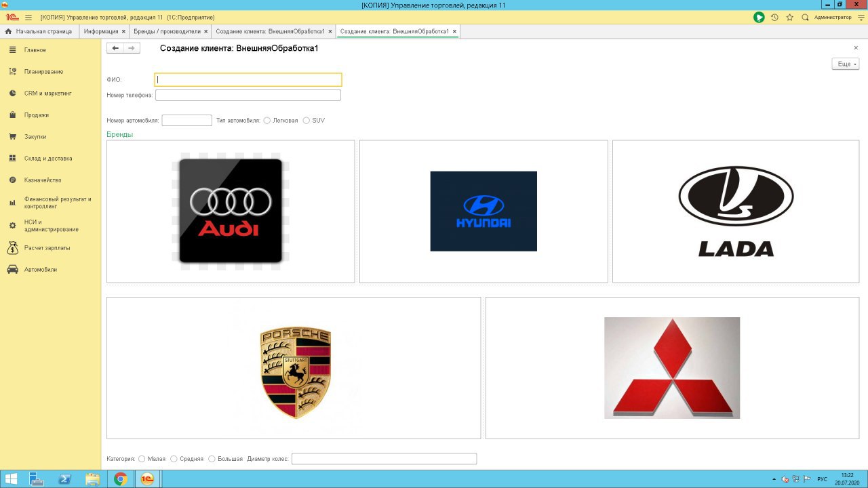Click Windows Start button
Image resolution: width=868 pixels, height=488 pixels.
(12, 479)
